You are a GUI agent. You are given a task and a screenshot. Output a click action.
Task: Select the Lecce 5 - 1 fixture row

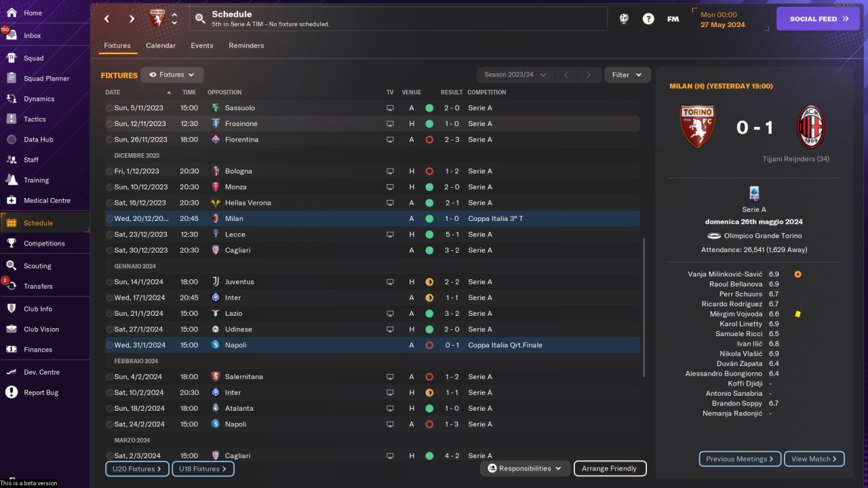tap(372, 235)
